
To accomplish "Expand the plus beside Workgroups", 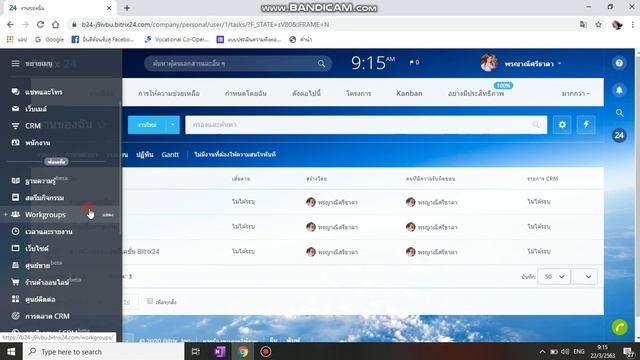I will 5,215.
